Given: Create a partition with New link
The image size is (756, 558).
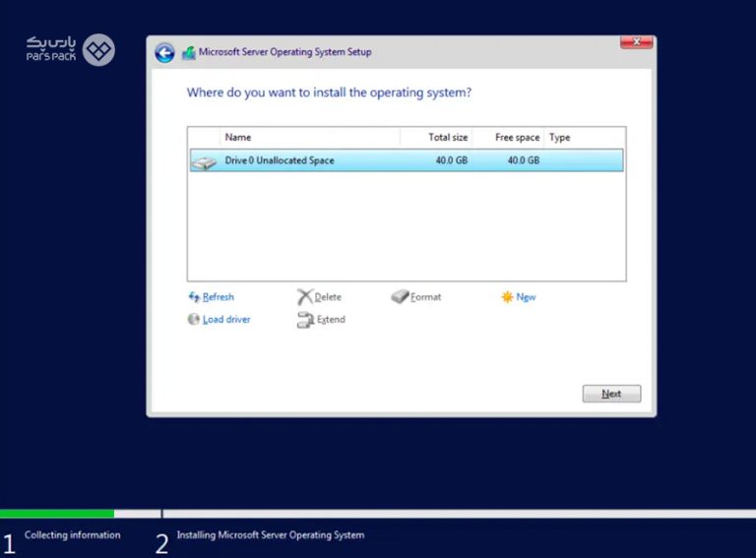Looking at the screenshot, I should coord(526,297).
